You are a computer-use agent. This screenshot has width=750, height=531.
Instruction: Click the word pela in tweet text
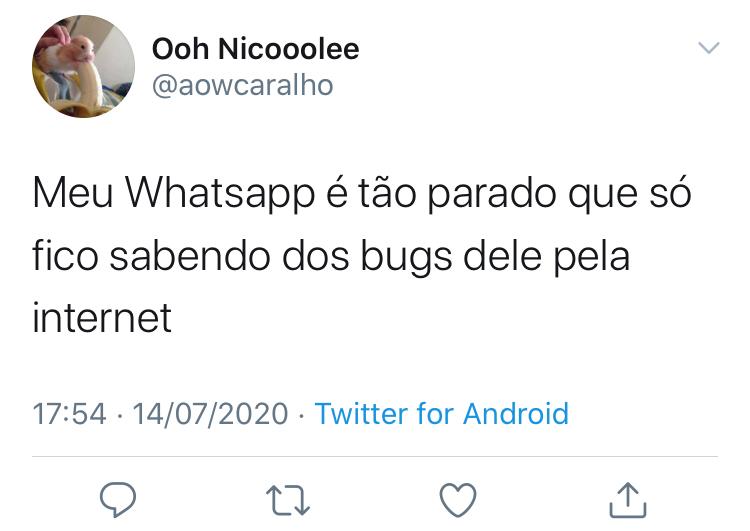coord(591,257)
